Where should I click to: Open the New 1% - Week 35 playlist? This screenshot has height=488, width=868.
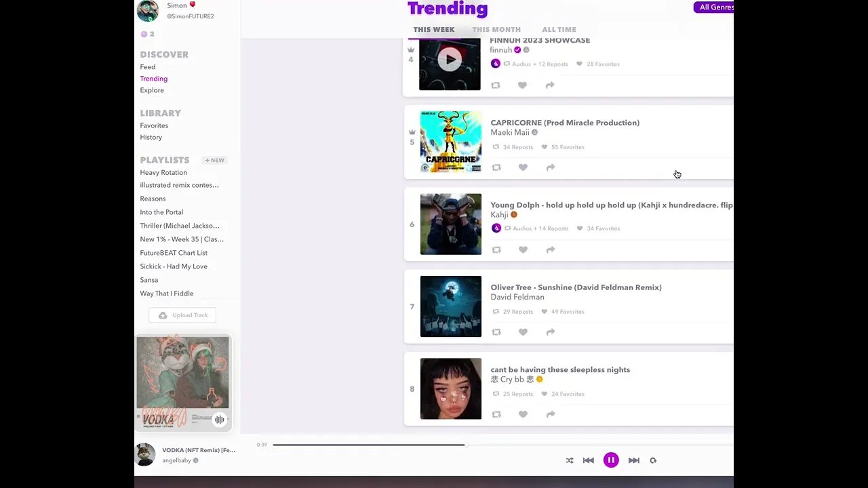coord(182,239)
